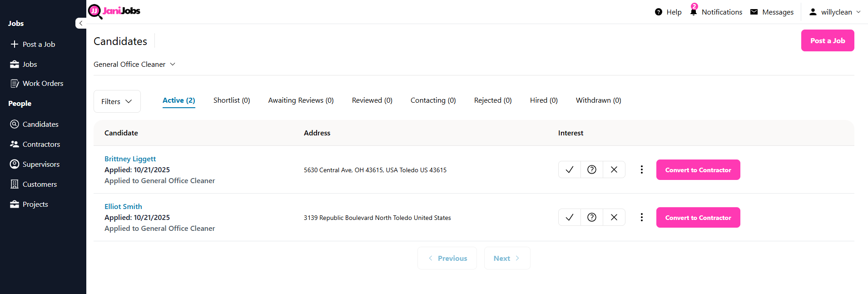868x294 pixels.
Task: Go to the Next page
Action: click(x=507, y=258)
